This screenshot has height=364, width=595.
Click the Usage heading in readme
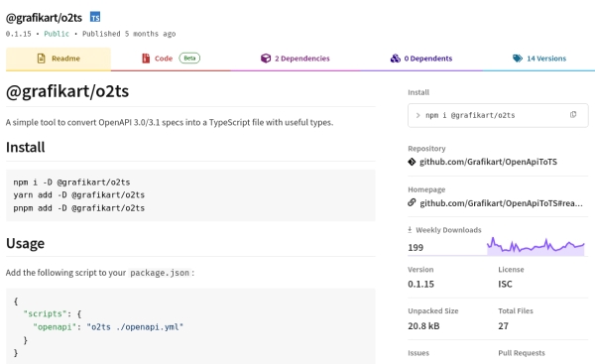tap(25, 243)
